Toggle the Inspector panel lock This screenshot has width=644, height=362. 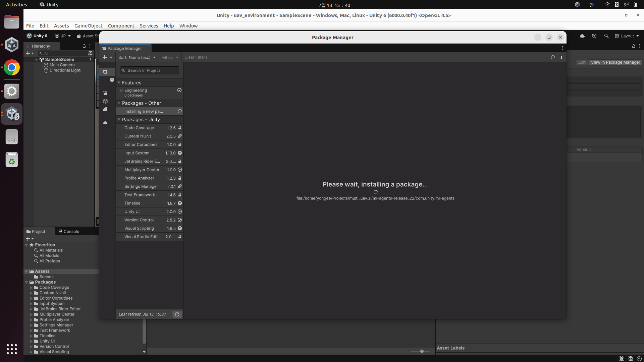point(634,46)
